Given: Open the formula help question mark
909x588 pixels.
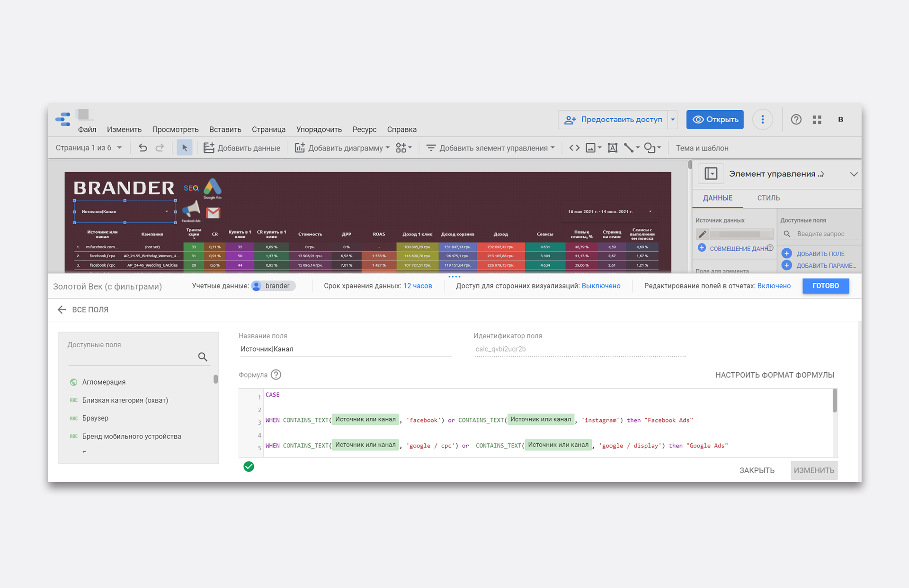Looking at the screenshot, I should pyautogui.click(x=276, y=375).
